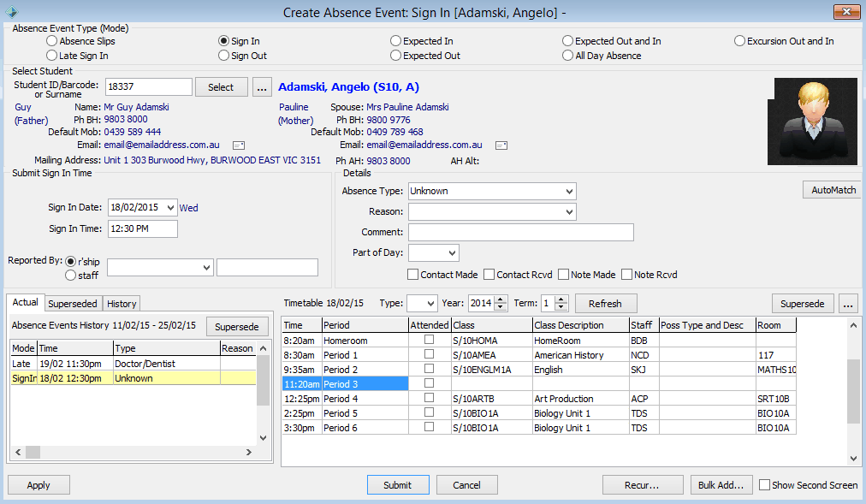Select the Late 19/02 11:30pm history row
The image size is (866, 504).
133,364
